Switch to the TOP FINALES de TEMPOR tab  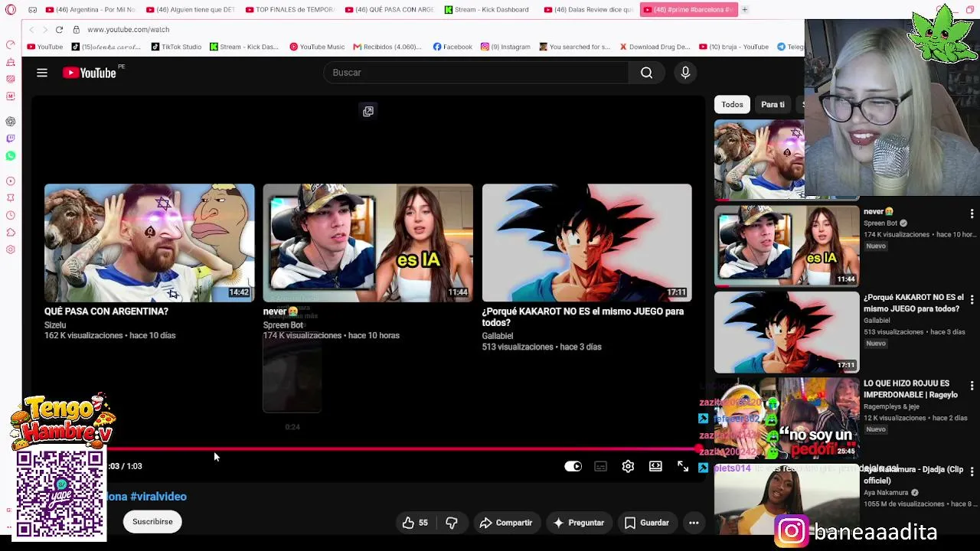tap(289, 9)
